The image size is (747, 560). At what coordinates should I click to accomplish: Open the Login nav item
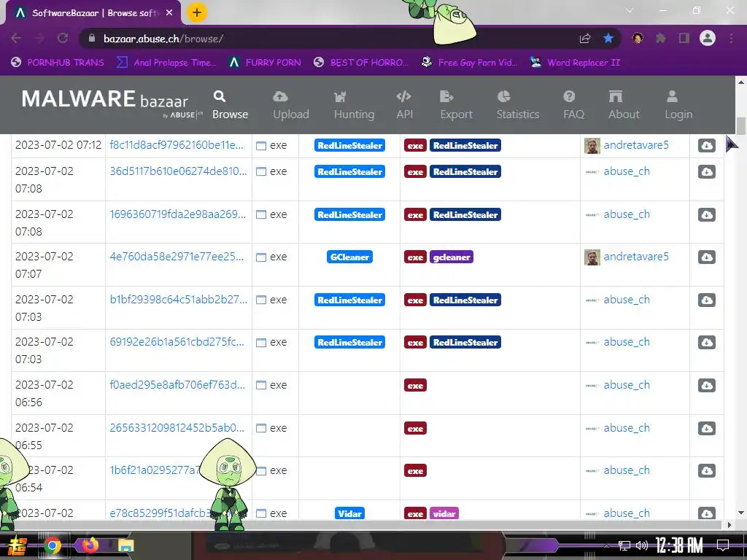[x=678, y=105]
